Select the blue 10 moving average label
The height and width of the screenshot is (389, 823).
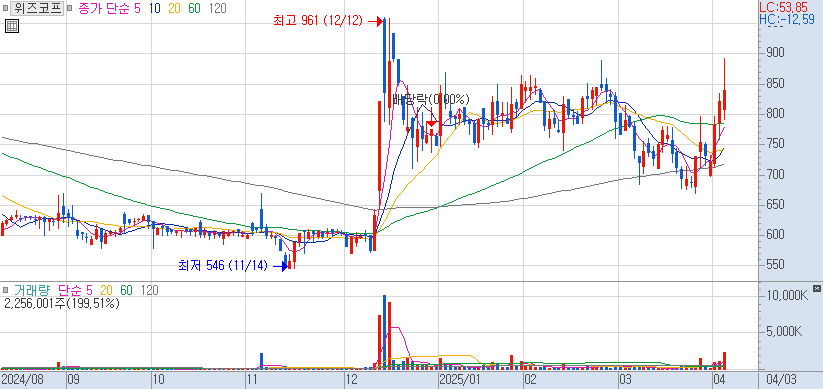tap(155, 8)
